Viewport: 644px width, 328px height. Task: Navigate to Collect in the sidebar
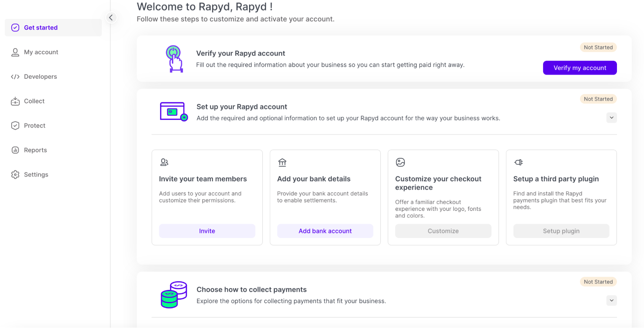pyautogui.click(x=34, y=101)
